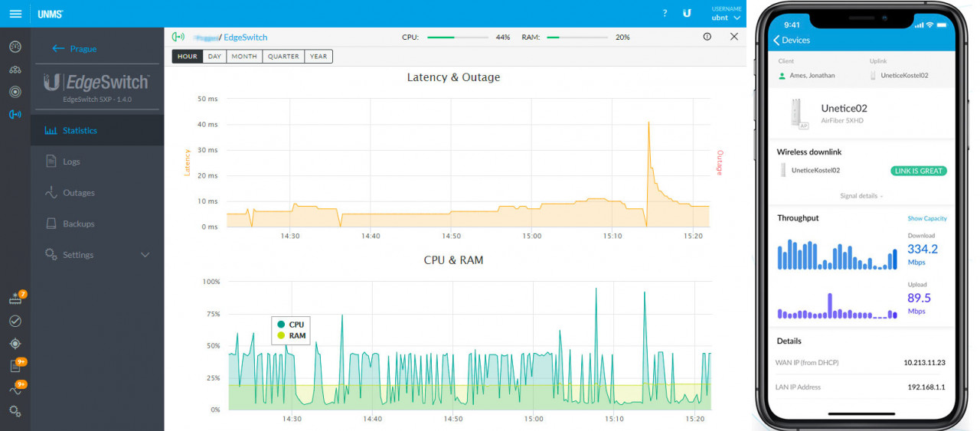
Task: Click the UNMS logo
Action: (x=50, y=14)
